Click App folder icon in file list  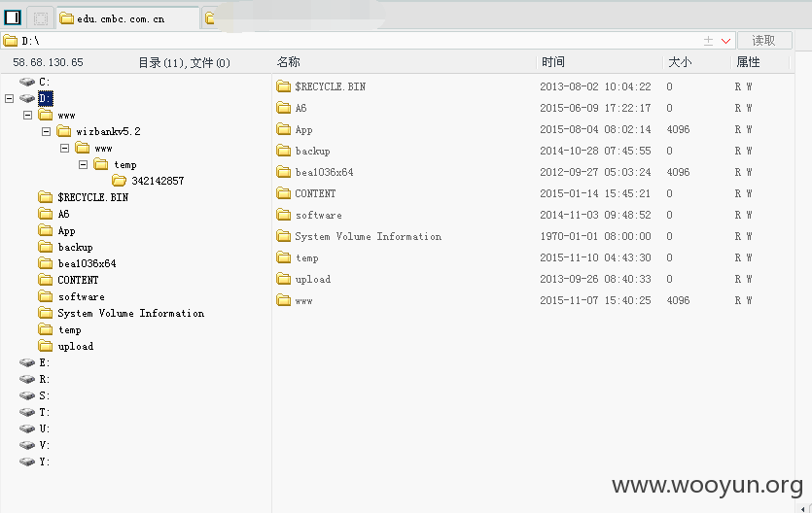click(x=283, y=129)
